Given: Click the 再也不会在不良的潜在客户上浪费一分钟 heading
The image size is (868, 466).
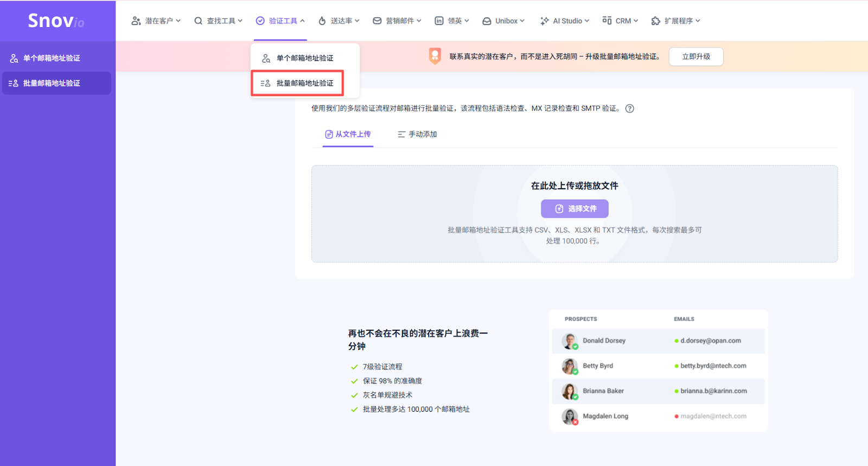Looking at the screenshot, I should [418, 340].
